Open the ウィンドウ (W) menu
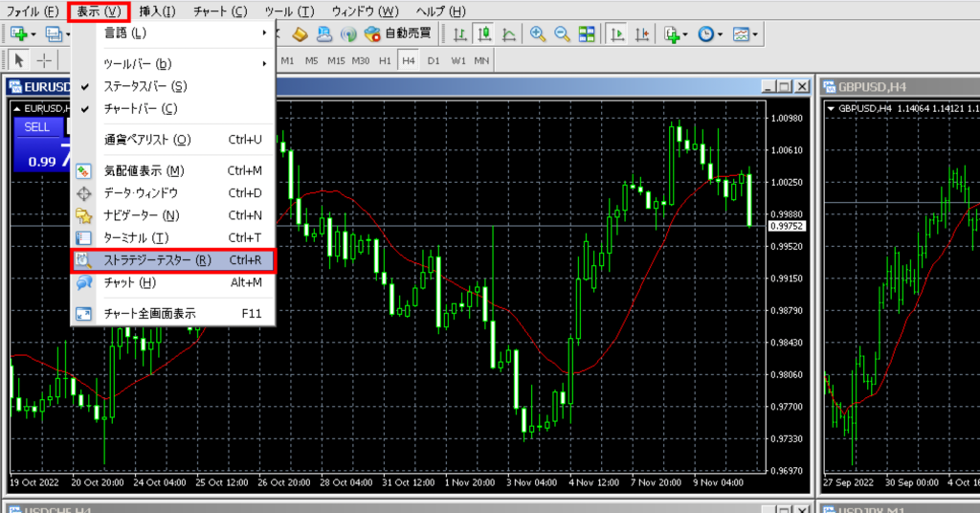 (365, 11)
